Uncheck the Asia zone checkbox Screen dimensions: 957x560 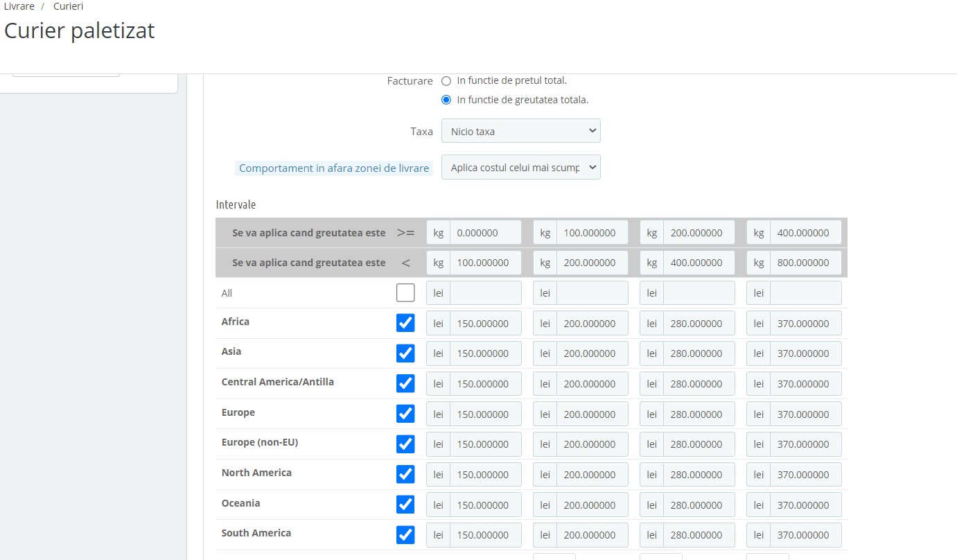coord(405,353)
